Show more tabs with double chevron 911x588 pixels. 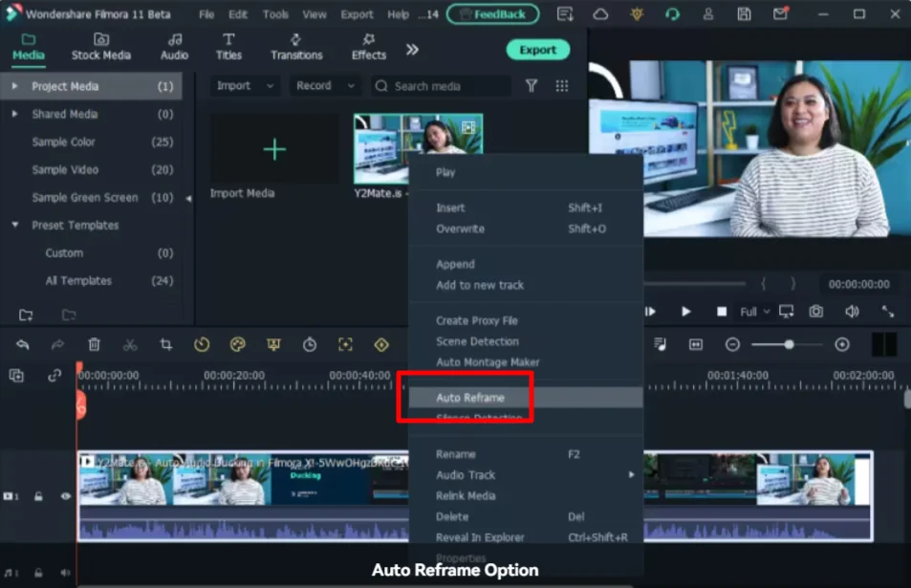tap(412, 50)
